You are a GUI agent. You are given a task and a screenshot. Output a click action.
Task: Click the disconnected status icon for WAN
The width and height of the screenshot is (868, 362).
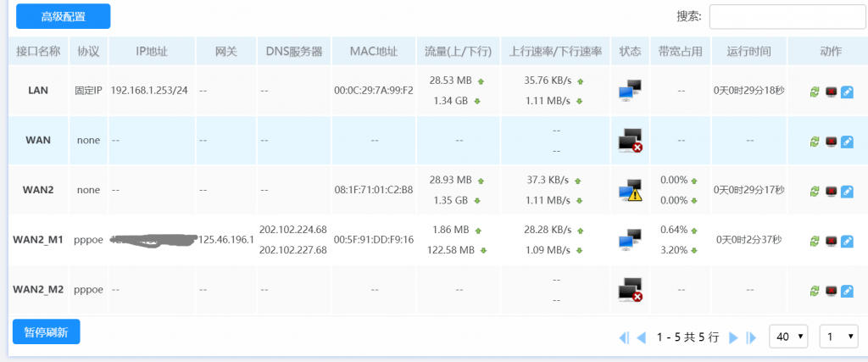pos(630,140)
